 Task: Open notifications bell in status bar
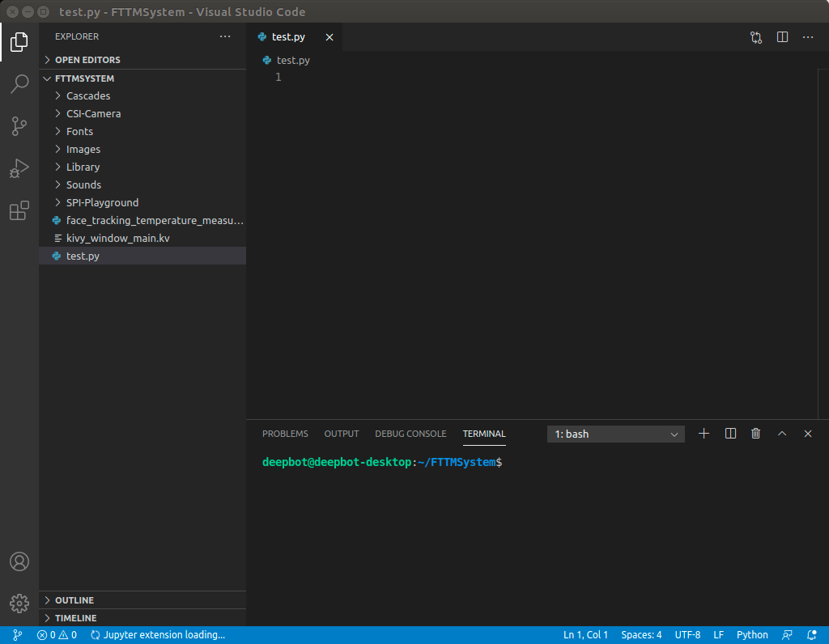[x=811, y=635]
